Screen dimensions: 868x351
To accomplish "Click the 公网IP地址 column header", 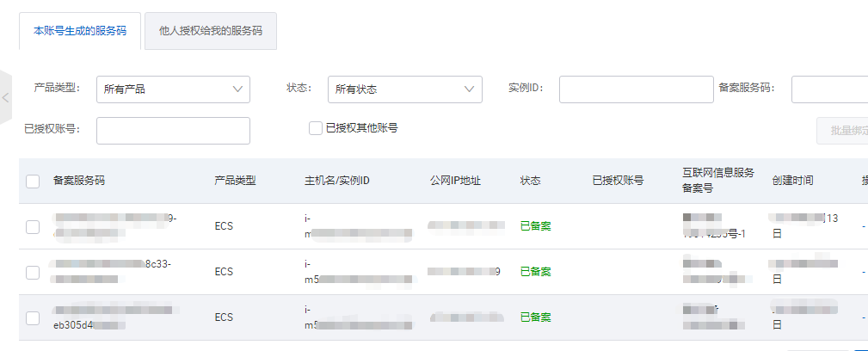I will (455, 181).
